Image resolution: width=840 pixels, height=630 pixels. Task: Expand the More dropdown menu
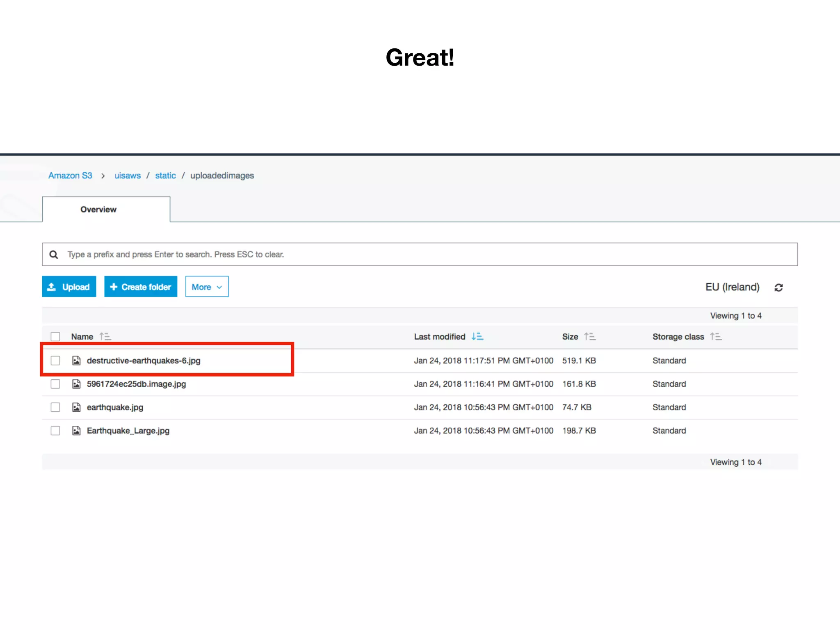click(207, 287)
